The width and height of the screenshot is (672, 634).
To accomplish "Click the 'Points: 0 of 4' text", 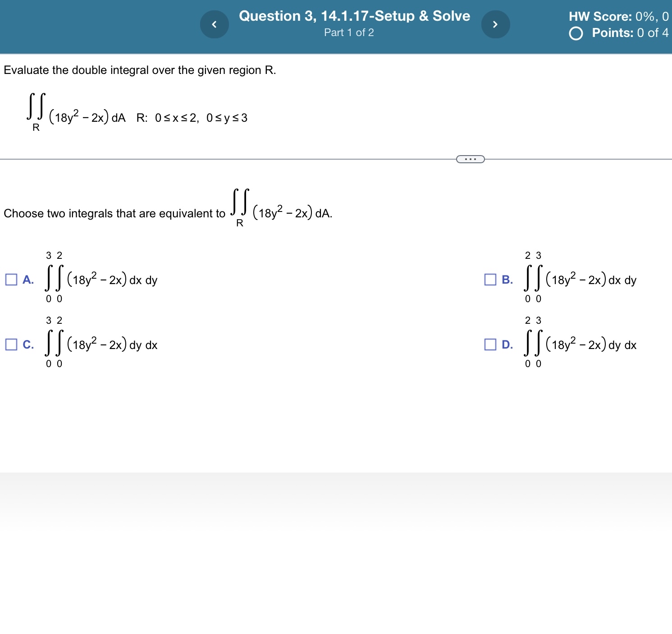I will coord(630,33).
